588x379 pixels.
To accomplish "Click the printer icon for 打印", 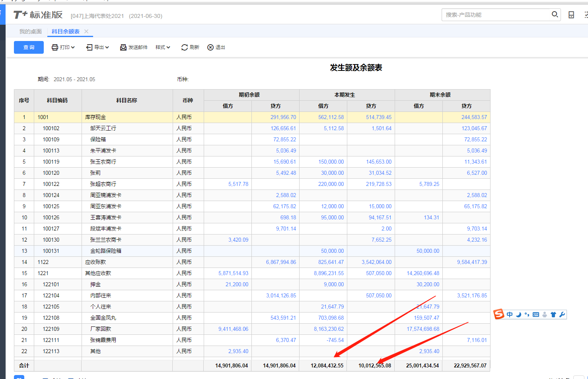I will 55,47.
